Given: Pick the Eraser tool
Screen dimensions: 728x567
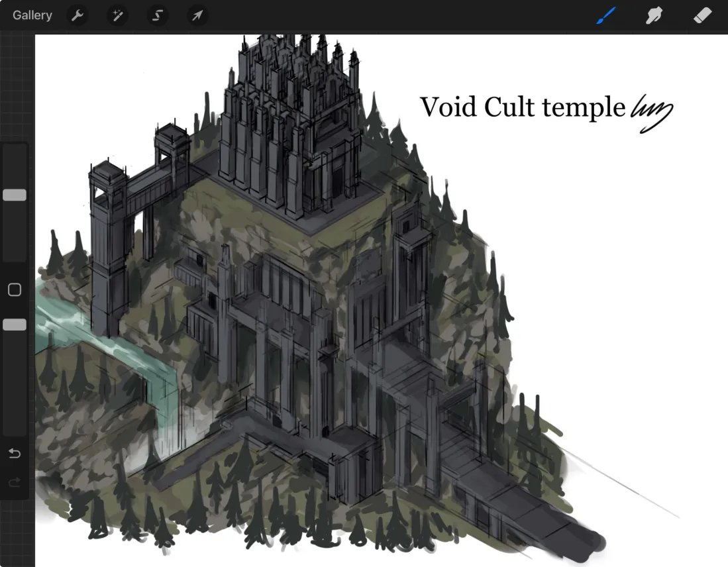Looking at the screenshot, I should [702, 15].
